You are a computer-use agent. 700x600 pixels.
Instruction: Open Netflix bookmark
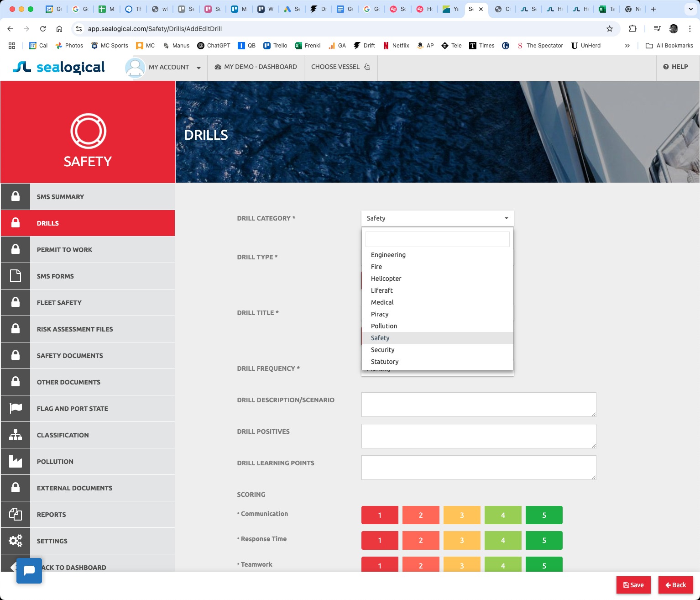396,46
